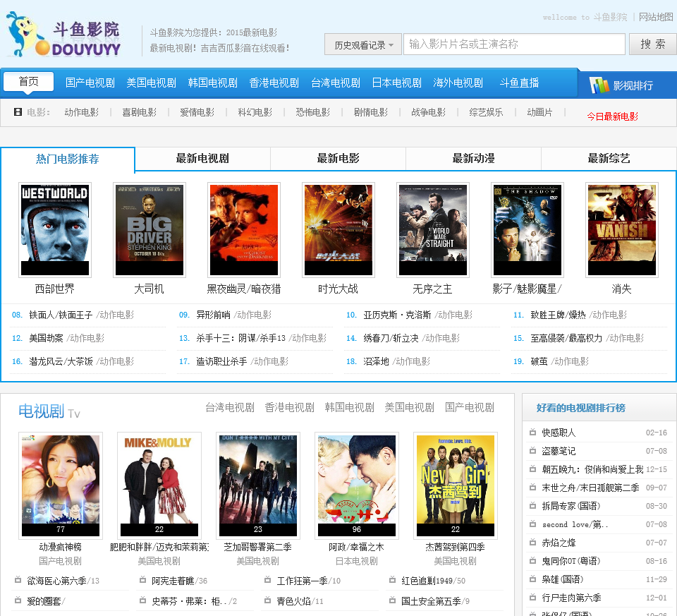Click the film strip icon beside 电影

(x=18, y=112)
